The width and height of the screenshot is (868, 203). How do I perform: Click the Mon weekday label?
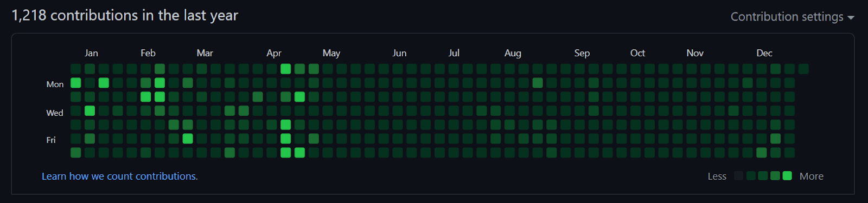55,84
